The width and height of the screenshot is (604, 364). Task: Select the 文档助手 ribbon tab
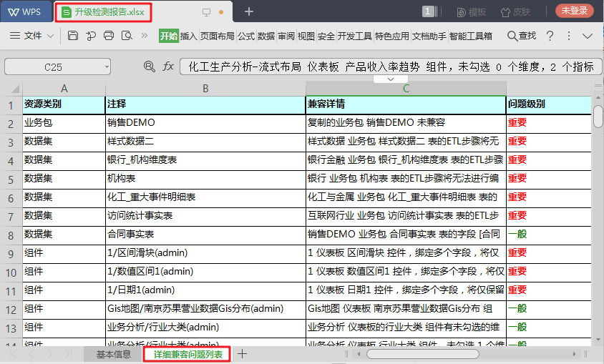pos(429,36)
